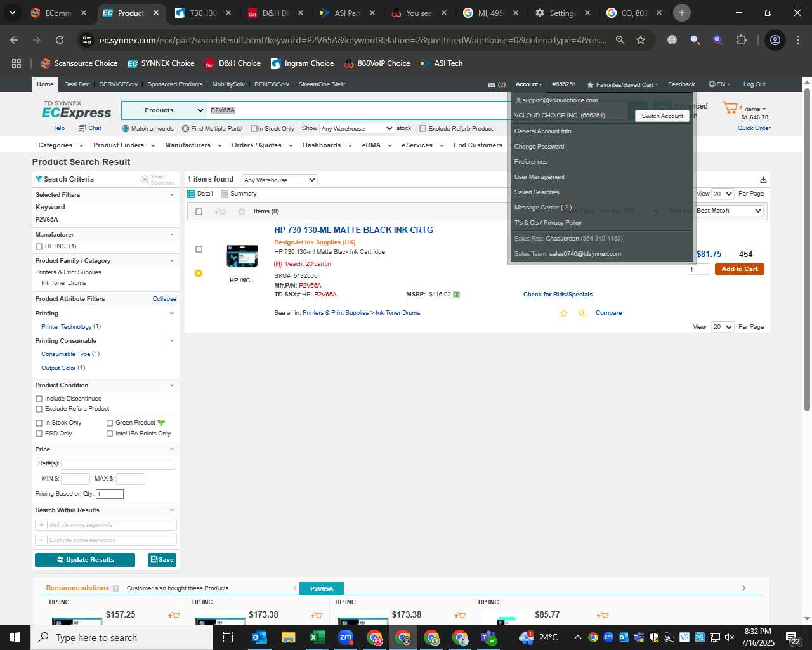Image resolution: width=812 pixels, height=650 pixels.
Task: Check Intel IPA Points Only filter
Action: pos(110,434)
